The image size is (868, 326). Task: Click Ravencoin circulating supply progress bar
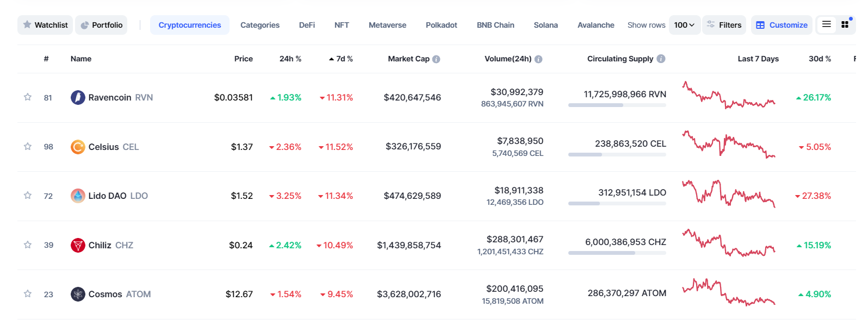[617, 105]
